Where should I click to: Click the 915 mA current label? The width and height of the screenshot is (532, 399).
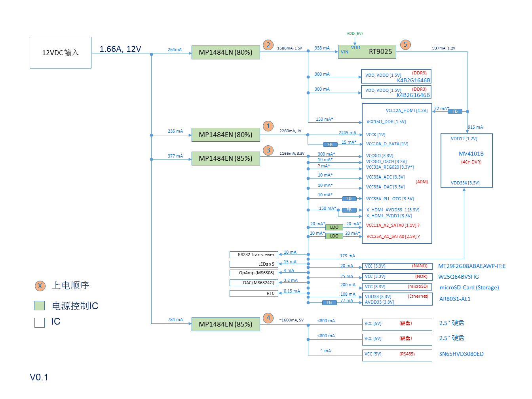[x=475, y=127]
